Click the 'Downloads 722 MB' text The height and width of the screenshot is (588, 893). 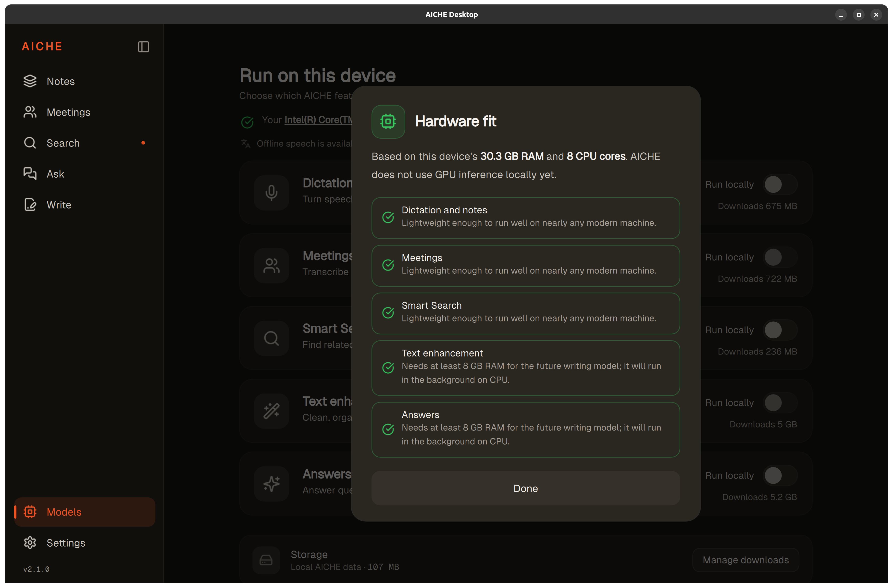coord(757,279)
